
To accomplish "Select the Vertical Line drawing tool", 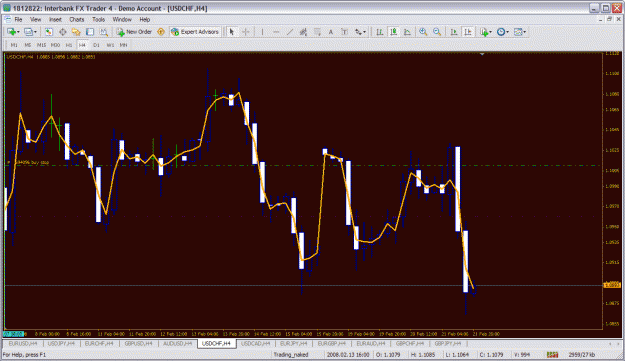I will [262, 32].
